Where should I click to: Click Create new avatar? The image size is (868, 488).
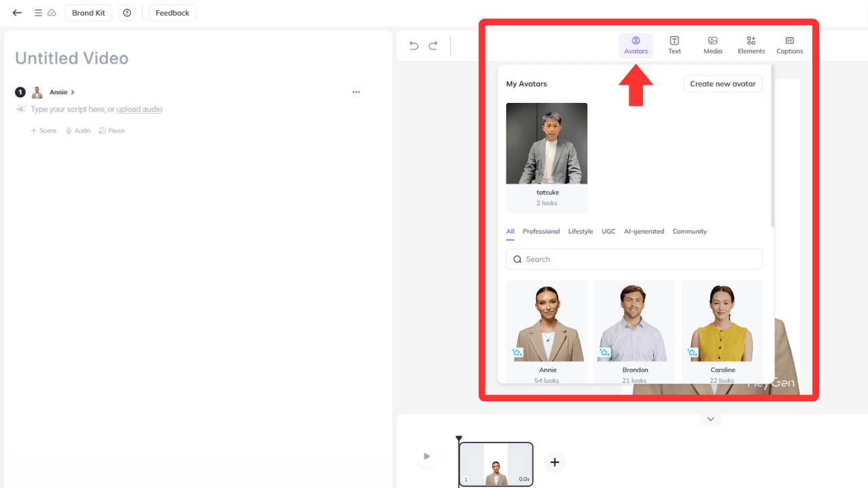723,84
